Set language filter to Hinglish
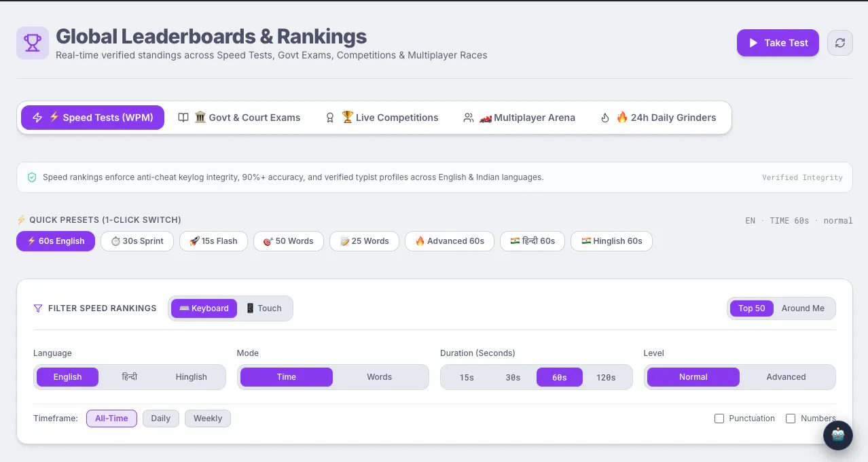 pyautogui.click(x=191, y=377)
